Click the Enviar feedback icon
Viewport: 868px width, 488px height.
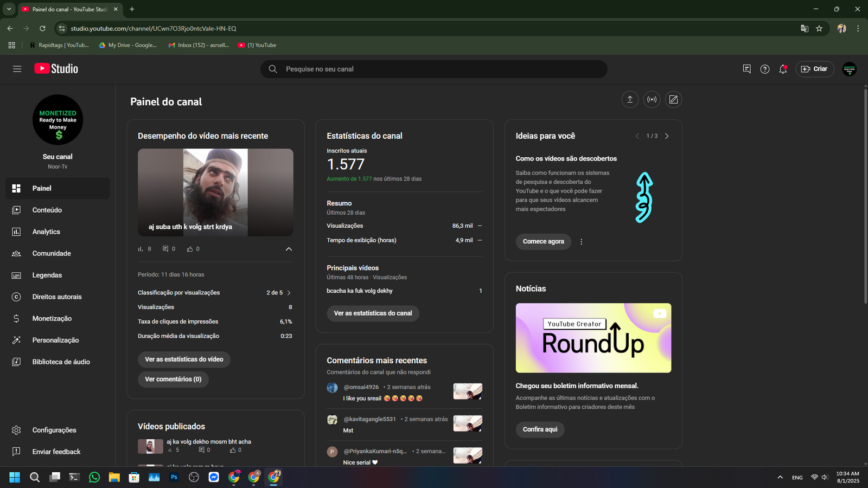click(x=16, y=452)
